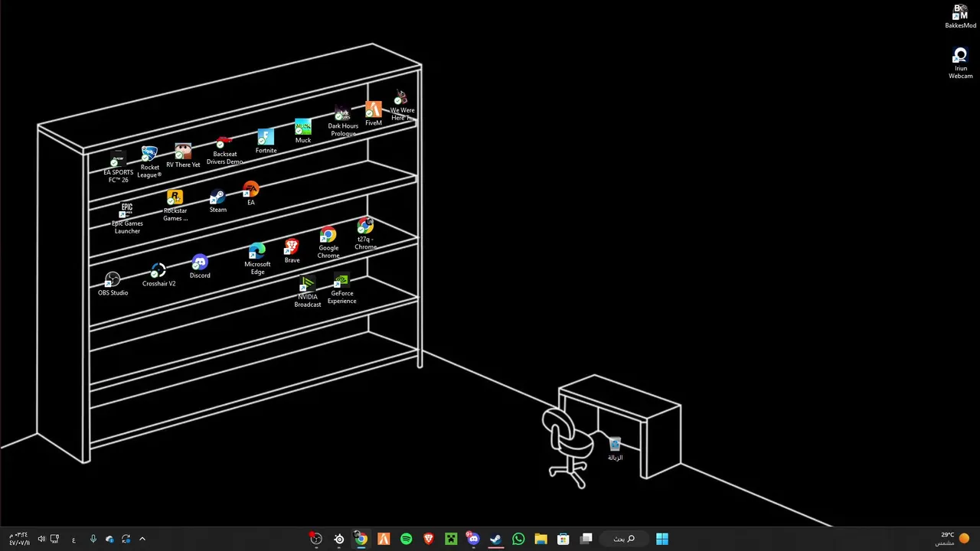Select the Rockstar Games desktop shortcut

pyautogui.click(x=175, y=206)
